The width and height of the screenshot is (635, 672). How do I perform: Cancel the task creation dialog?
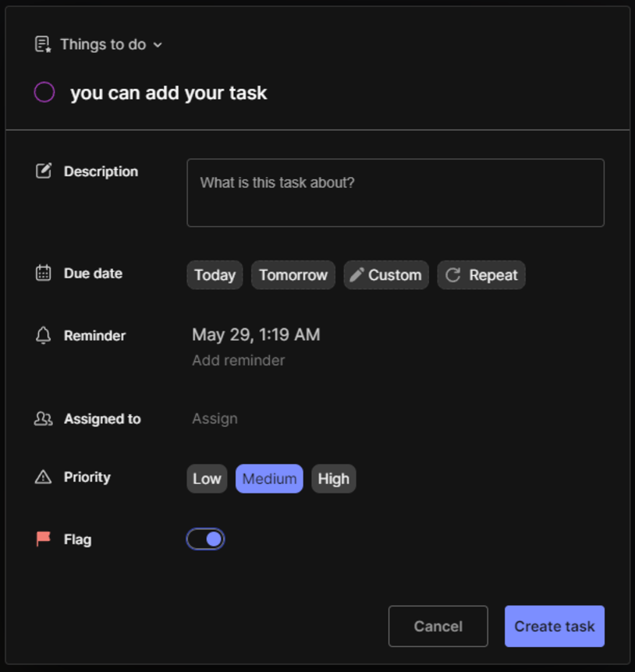438,626
